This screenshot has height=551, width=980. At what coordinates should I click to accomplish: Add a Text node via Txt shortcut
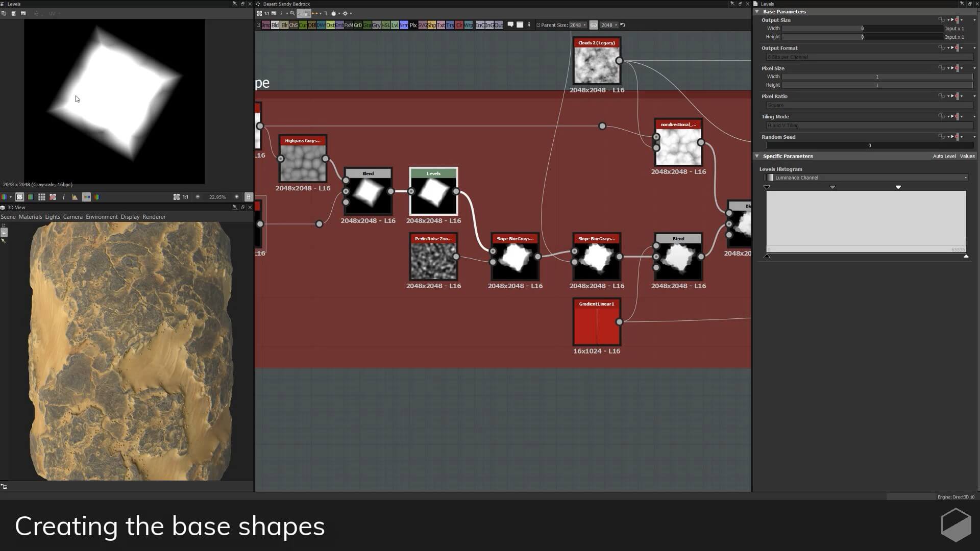click(440, 25)
